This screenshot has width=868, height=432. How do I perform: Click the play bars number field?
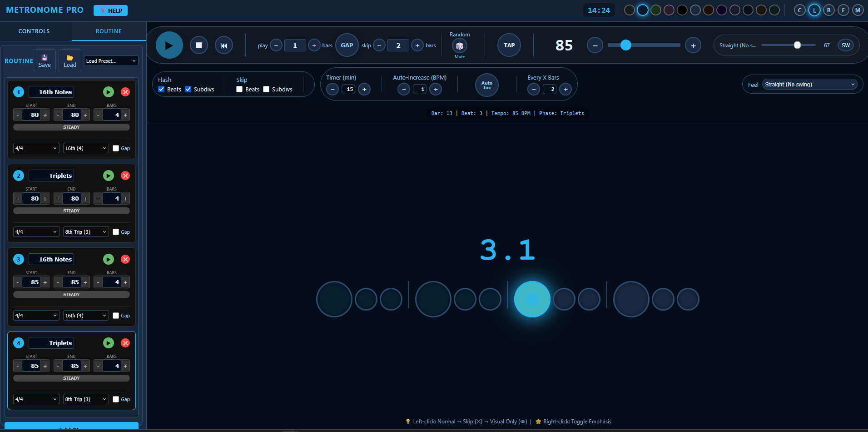(x=295, y=45)
